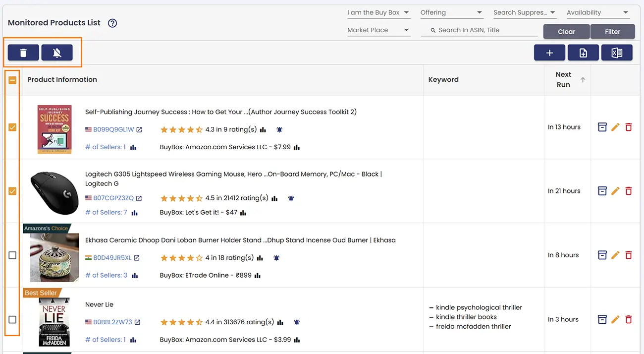This screenshot has width=644, height=354.
Task: Click the bulk delete trash icon
Action: pyautogui.click(x=23, y=52)
